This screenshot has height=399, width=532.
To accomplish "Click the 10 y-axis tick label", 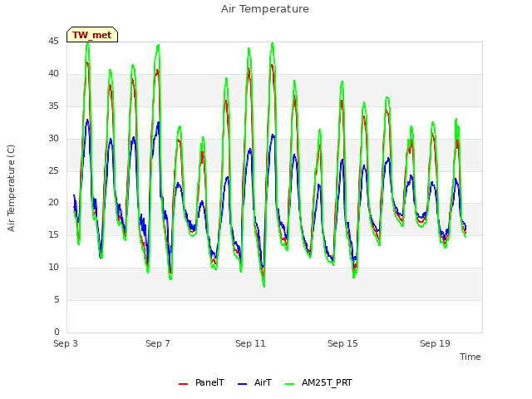I will pyautogui.click(x=53, y=268).
